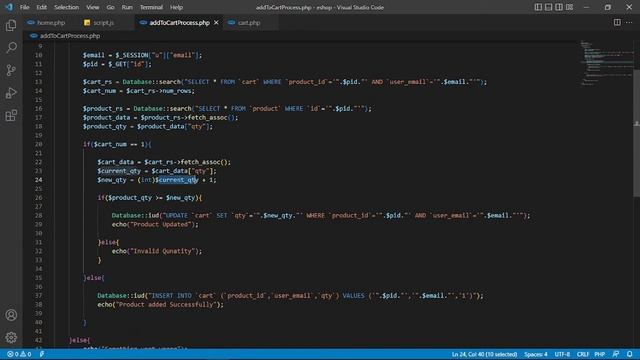This screenshot has width=640, height=360.
Task: Open the Go menu
Action: pyautogui.click(x=110, y=7)
